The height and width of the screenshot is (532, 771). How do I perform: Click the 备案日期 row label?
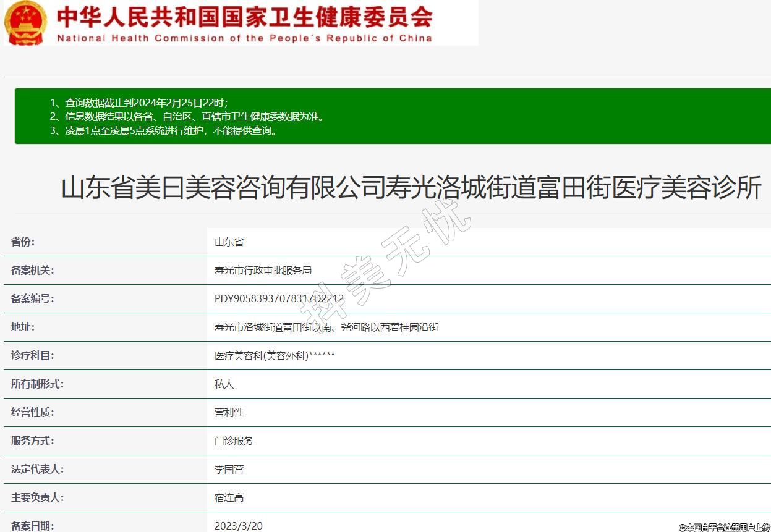click(33, 526)
